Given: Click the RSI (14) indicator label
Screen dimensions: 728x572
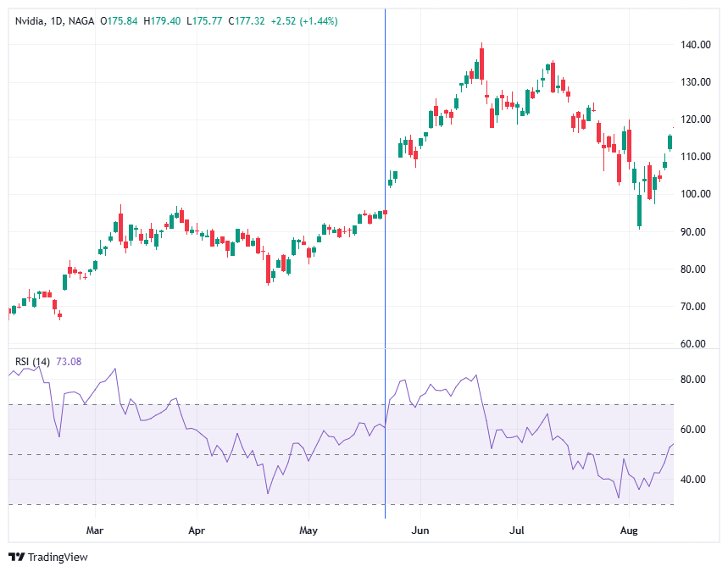Looking at the screenshot, I should coord(33,362).
